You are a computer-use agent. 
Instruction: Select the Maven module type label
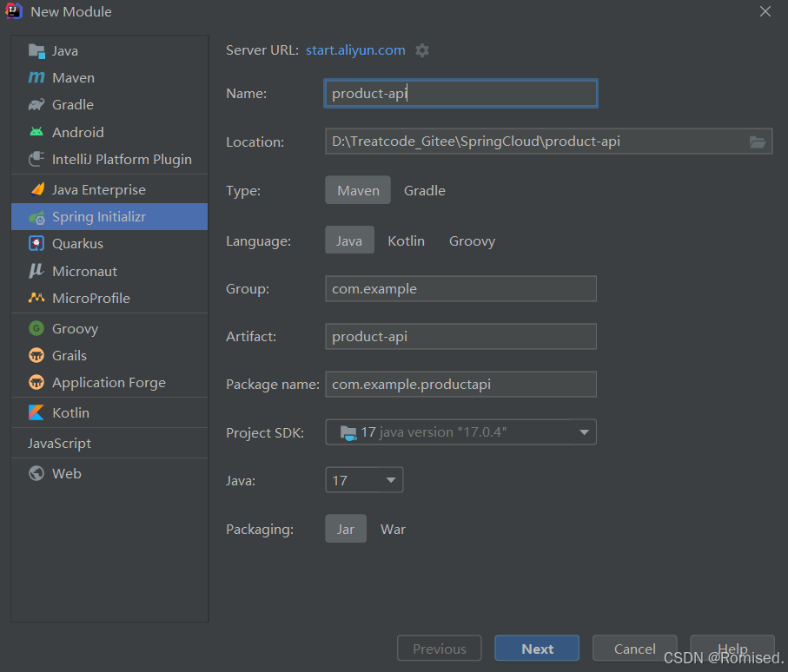point(73,78)
